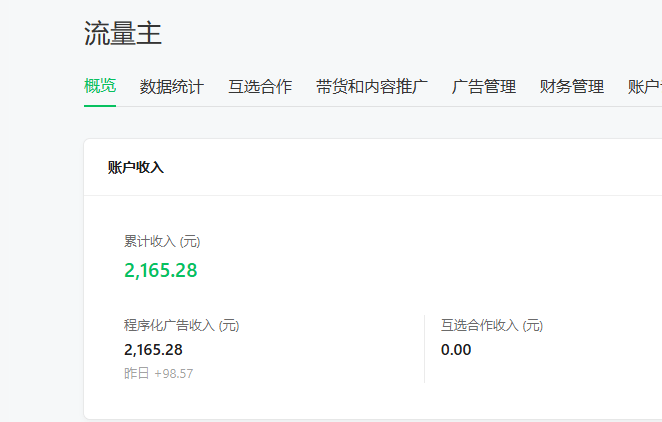This screenshot has height=422, width=662.
Task: Click the 0.00 income value
Action: [x=456, y=350]
